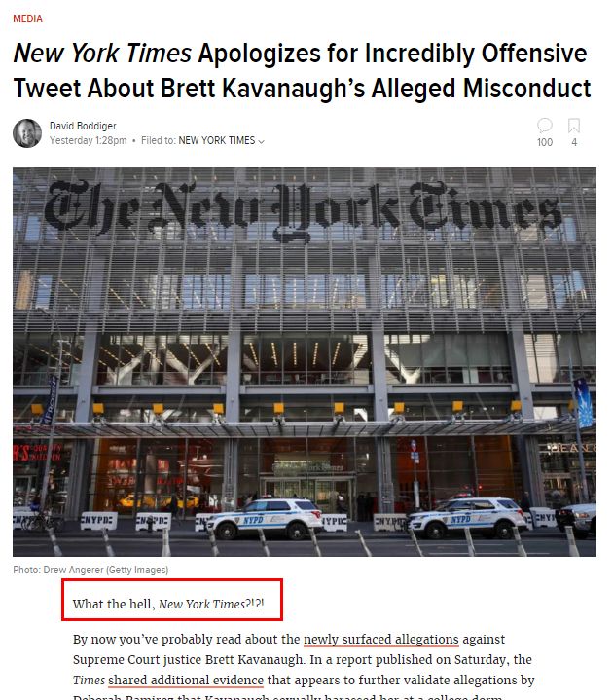Click the "Yesterday 1:28pm" timestamp
The image size is (613, 700).
coord(88,140)
